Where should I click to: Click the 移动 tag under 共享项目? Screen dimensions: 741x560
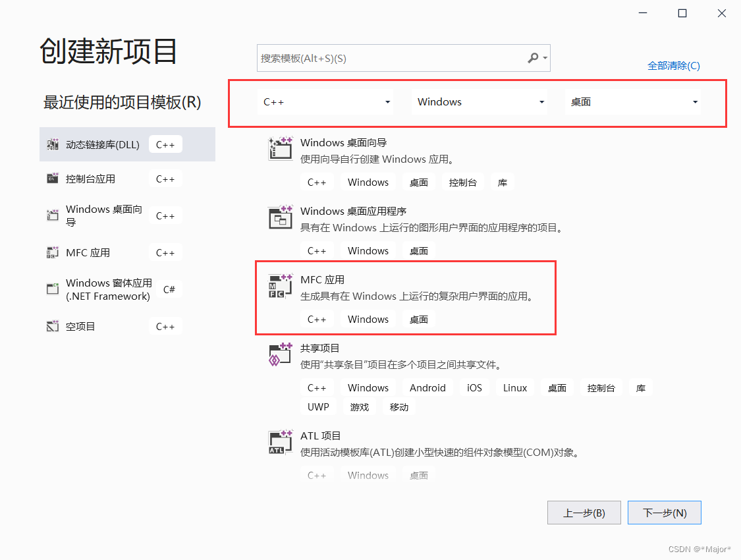click(399, 407)
